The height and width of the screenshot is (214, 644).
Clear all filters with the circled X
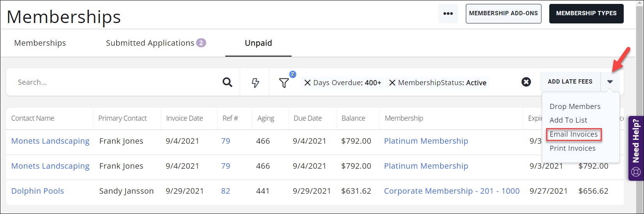point(526,82)
